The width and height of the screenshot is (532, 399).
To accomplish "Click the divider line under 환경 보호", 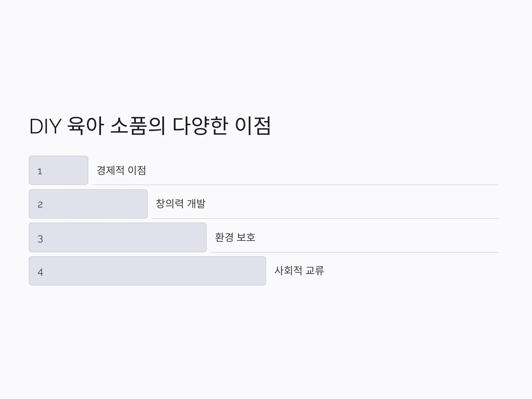I will [x=355, y=252].
